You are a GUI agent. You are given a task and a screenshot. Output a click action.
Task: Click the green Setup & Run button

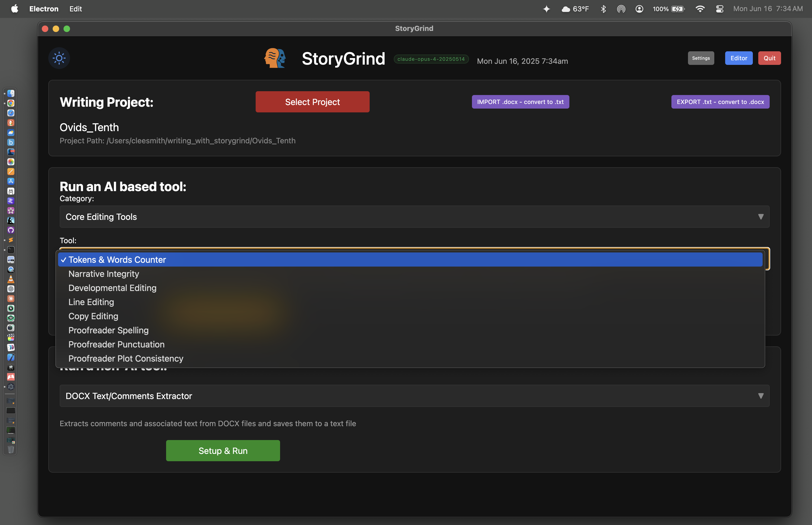pyautogui.click(x=223, y=451)
